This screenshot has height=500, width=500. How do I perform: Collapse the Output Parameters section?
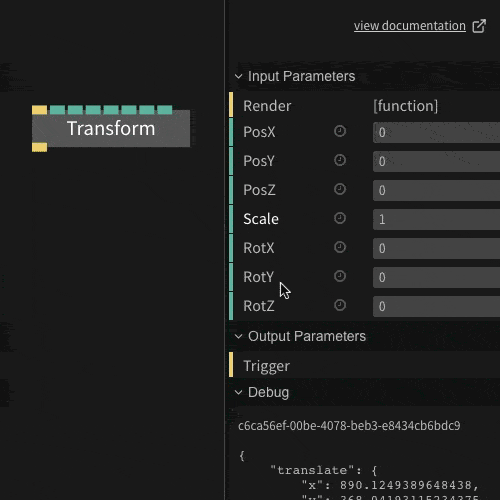coord(238,336)
